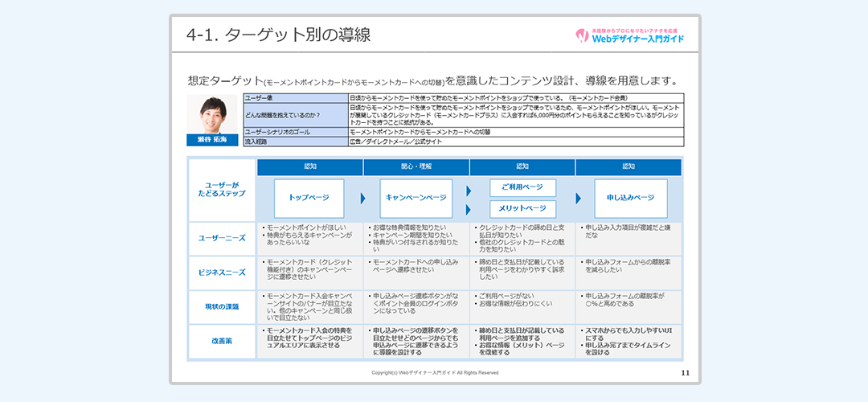Click the issue cell 離脱率が○%と高めである
868x402 pixels.
click(x=628, y=307)
